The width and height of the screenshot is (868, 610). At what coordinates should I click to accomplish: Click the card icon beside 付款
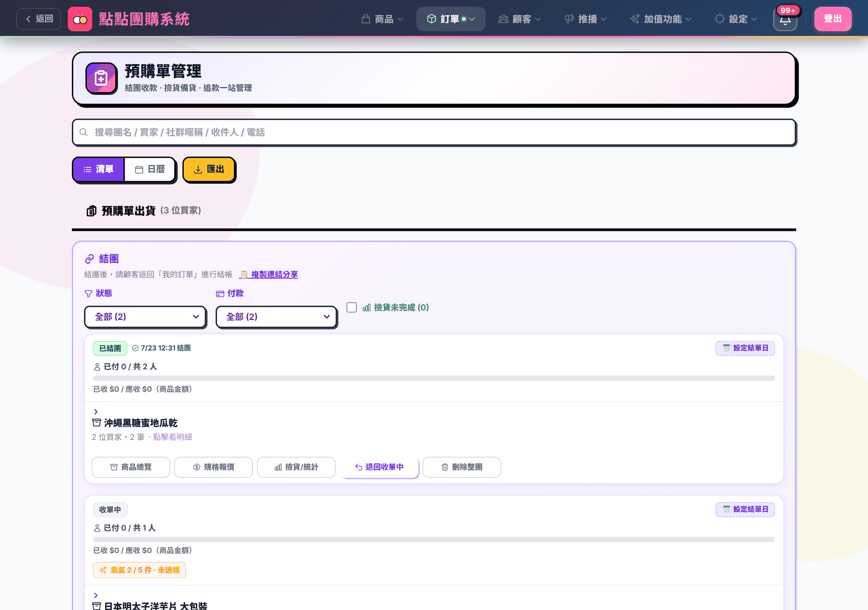pos(220,294)
